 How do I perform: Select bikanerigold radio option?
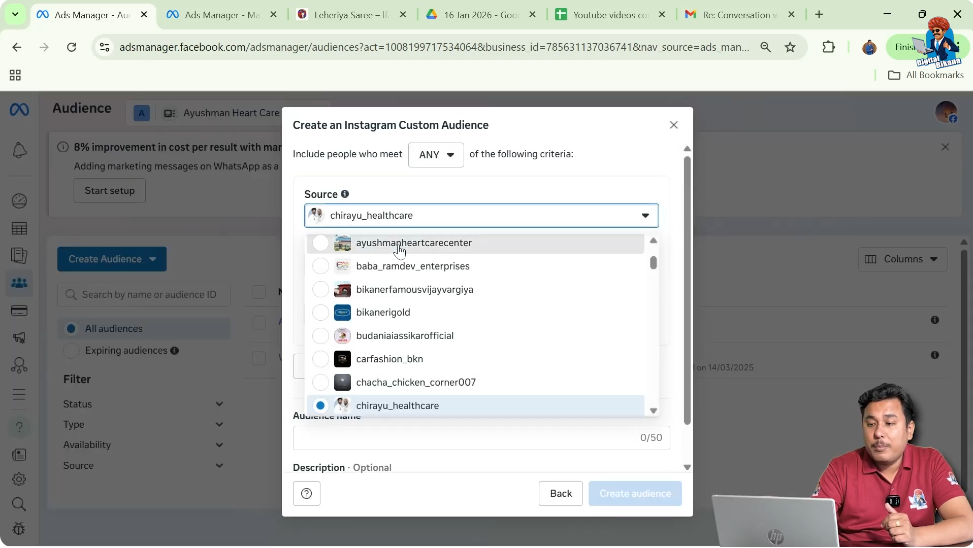click(320, 312)
